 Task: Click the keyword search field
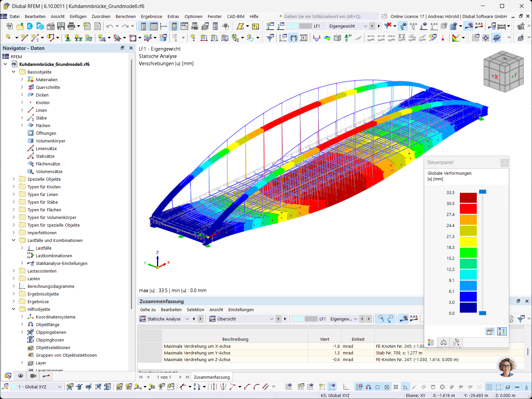329,16
